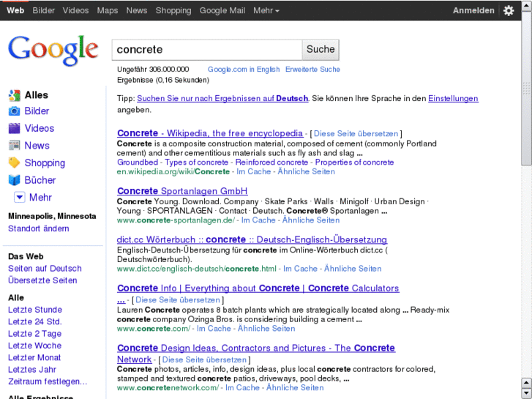This screenshot has height=399, width=532.
Task: Open Im Cache for dict.cc result
Action: [x=300, y=269]
